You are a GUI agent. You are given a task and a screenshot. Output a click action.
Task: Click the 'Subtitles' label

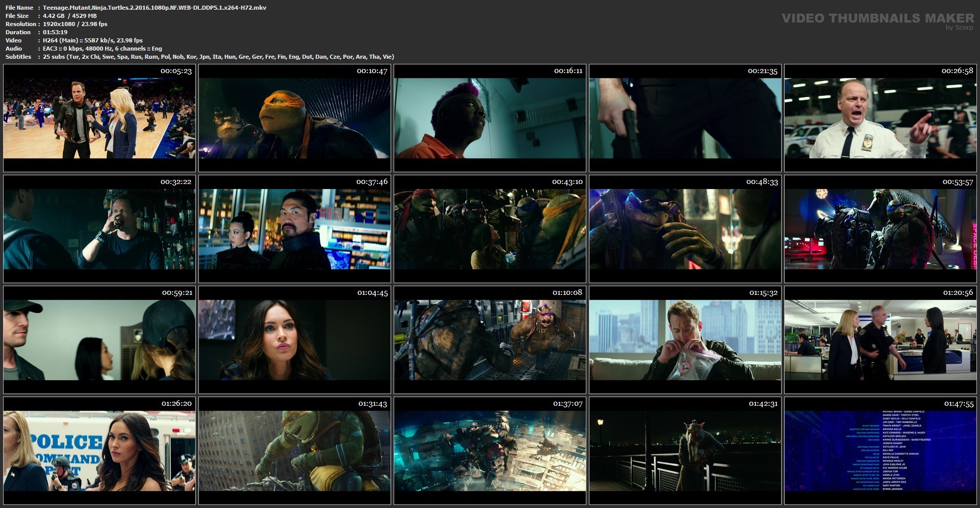18,57
